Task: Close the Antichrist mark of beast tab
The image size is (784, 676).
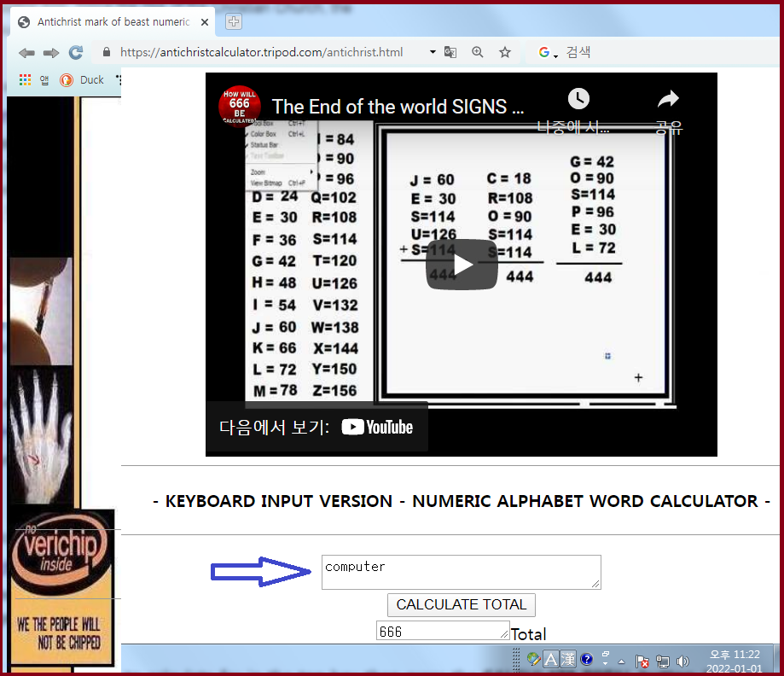Action: point(205,22)
